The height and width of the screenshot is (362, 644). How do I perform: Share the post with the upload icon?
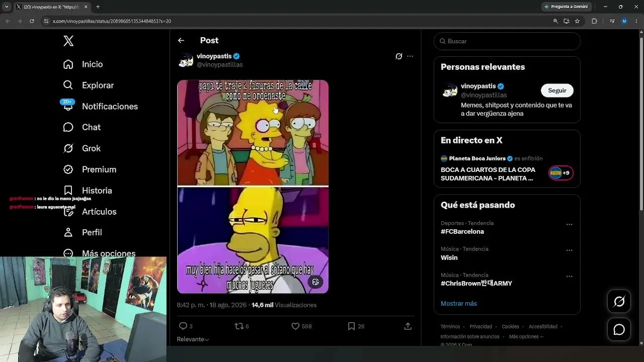click(408, 326)
